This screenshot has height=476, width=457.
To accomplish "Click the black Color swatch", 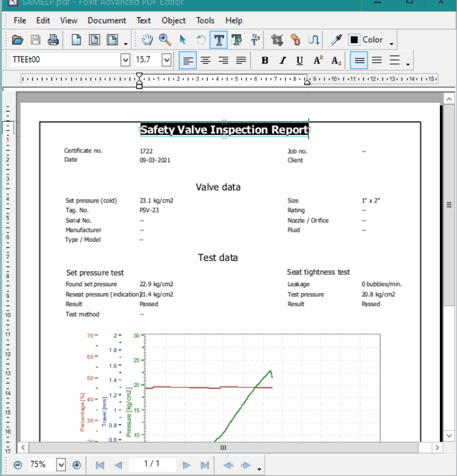I will [354, 40].
